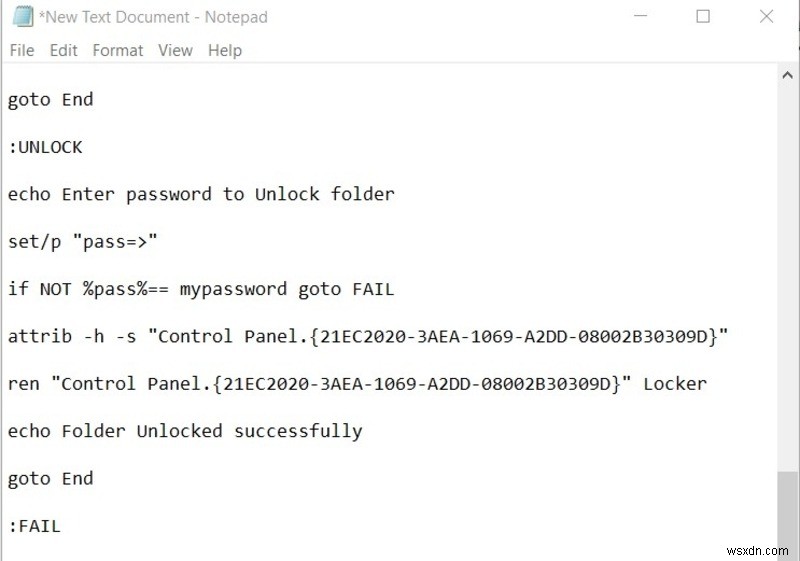The height and width of the screenshot is (561, 800).
Task: Open the Format menu
Action: click(118, 50)
